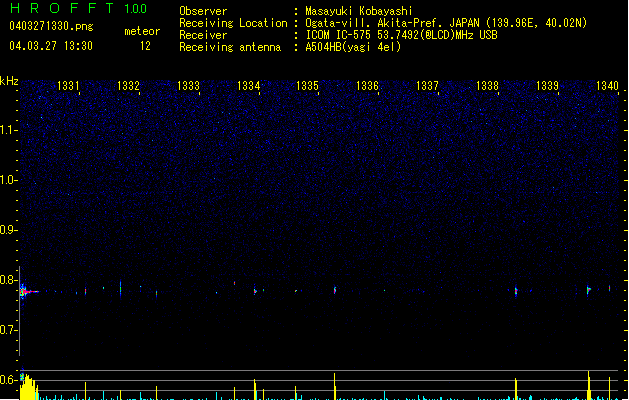The image size is (629, 400).
Task: Click the 1339 time axis marker
Action: 547,86
